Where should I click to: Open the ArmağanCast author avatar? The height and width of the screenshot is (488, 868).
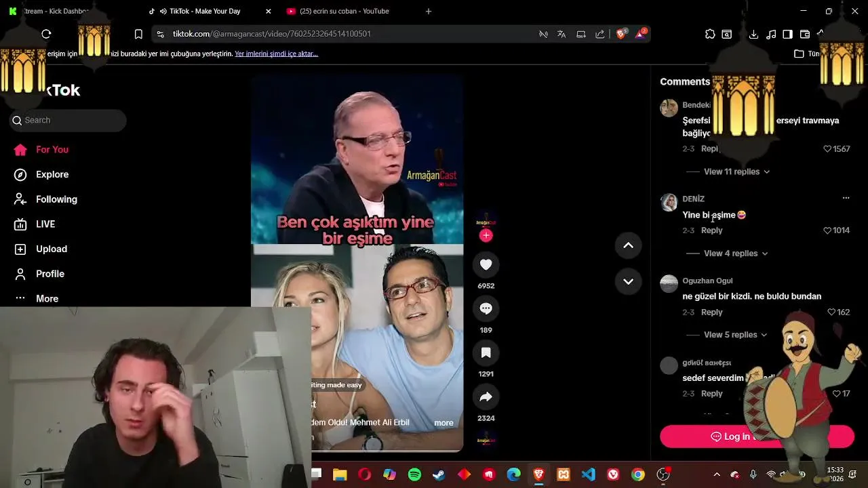pyautogui.click(x=486, y=222)
